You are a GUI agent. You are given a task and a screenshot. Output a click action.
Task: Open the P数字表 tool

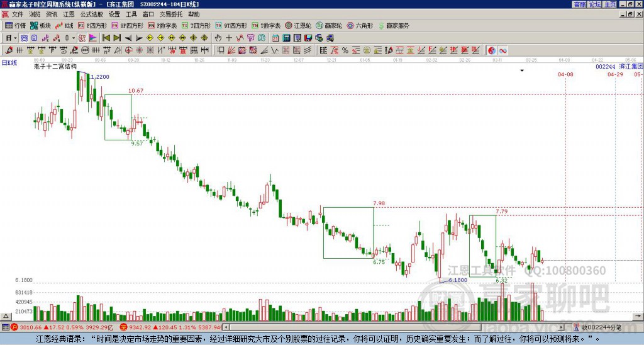point(162,25)
